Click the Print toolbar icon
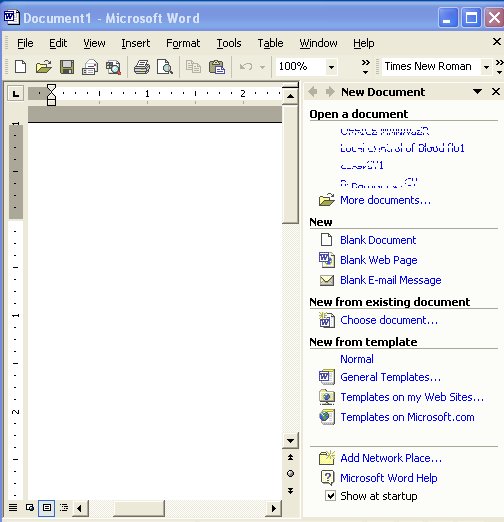The width and height of the screenshot is (504, 522). tap(142, 67)
